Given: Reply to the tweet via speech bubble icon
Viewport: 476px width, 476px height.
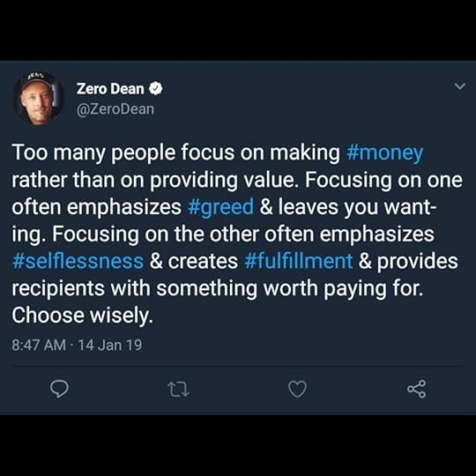Looking at the screenshot, I should tap(59, 389).
